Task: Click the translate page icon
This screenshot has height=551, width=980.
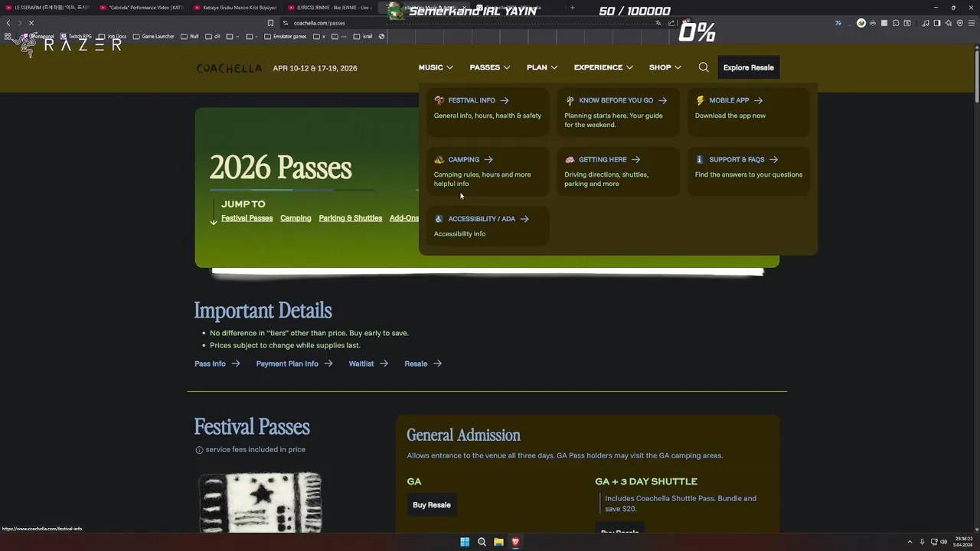Action: (658, 23)
